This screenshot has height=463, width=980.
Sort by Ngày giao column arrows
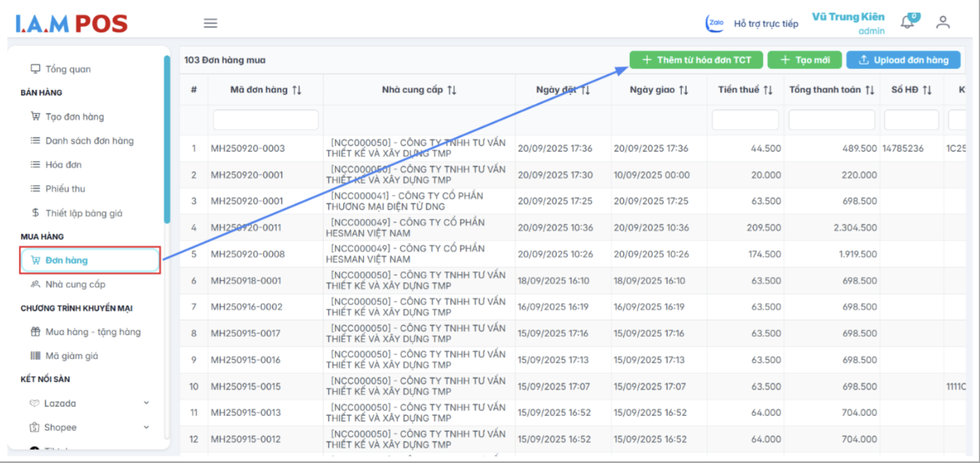click(x=684, y=90)
